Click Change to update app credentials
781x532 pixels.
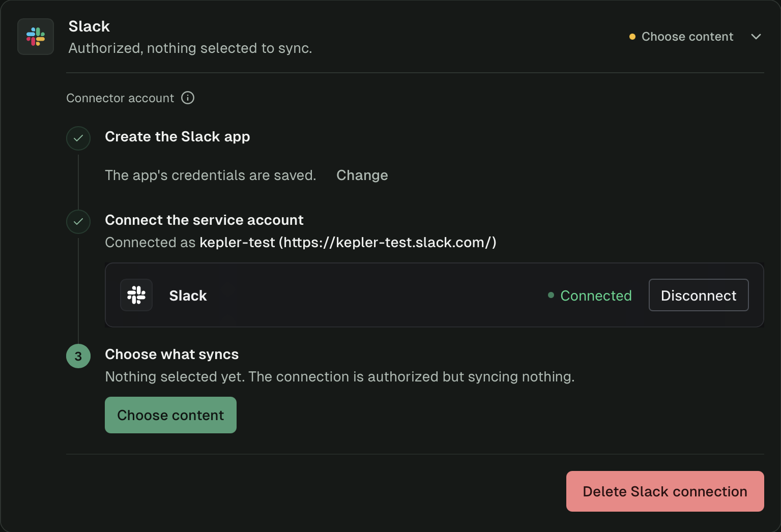(362, 175)
